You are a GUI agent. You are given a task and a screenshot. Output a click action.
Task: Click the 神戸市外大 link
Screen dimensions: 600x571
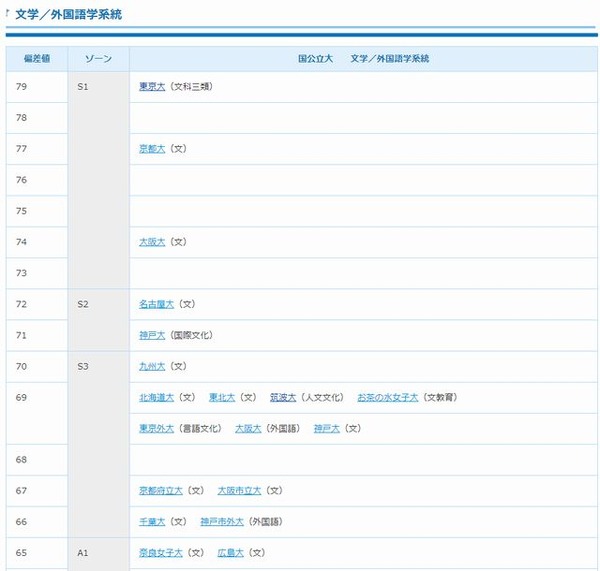tap(222, 522)
